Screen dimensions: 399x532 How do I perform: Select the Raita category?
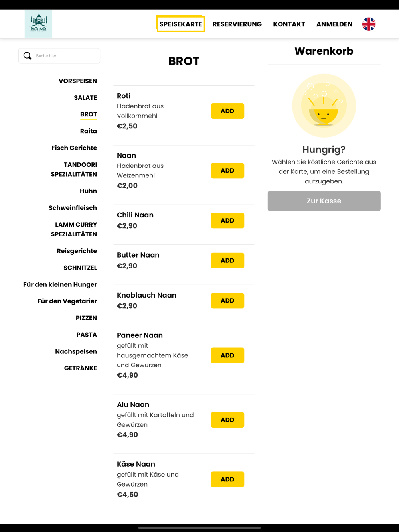89,131
